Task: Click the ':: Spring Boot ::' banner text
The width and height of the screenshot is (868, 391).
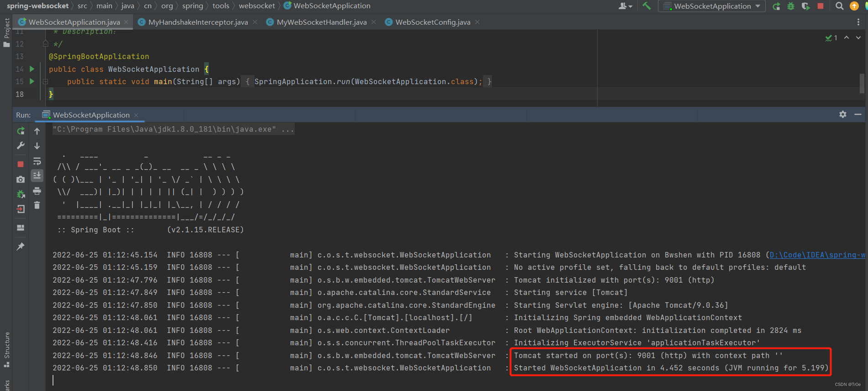Action: [x=96, y=230]
